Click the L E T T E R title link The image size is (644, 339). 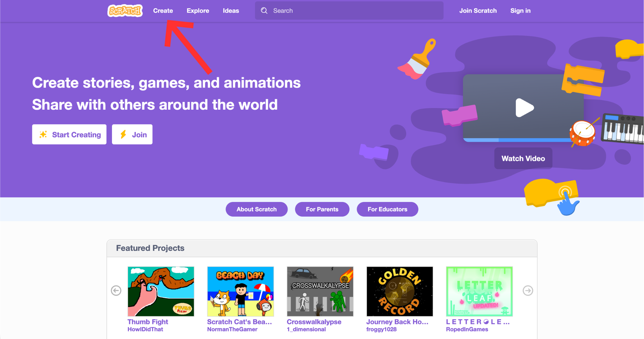(478, 322)
